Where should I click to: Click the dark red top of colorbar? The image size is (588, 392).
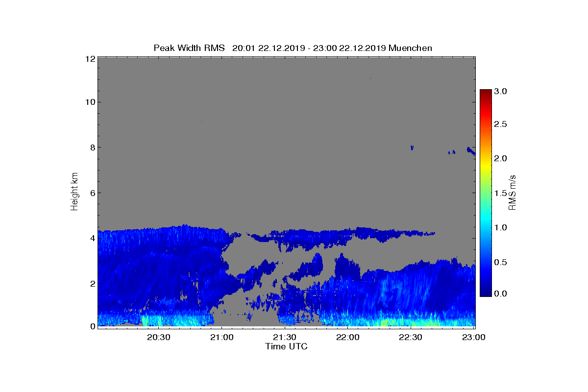click(486, 92)
